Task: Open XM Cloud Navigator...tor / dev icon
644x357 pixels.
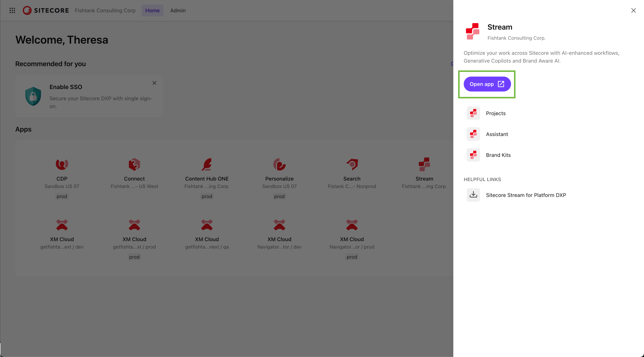Action: pos(279,225)
